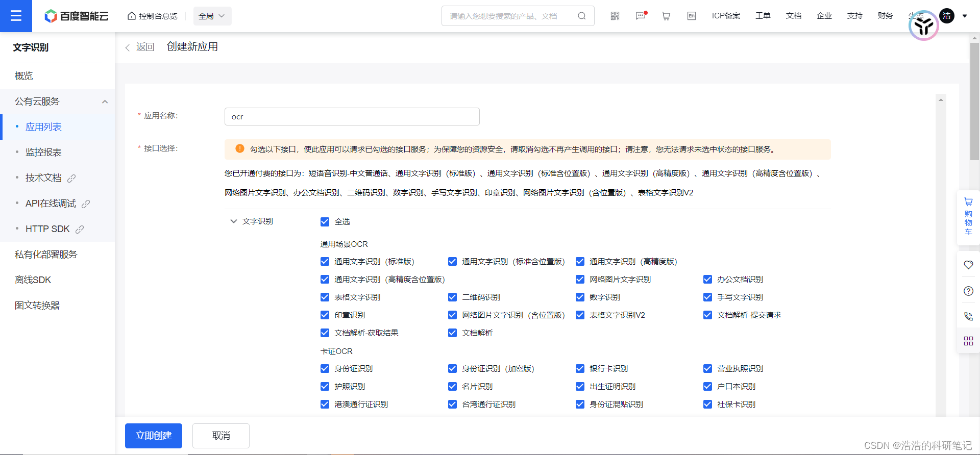This screenshot has height=455, width=980.
Task: Toggle the 全选 checkbox
Action: (x=325, y=221)
